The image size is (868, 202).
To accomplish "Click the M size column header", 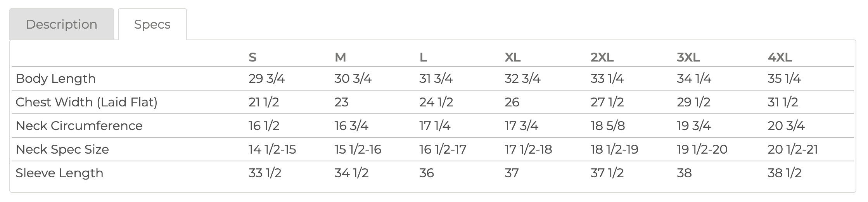I will pos(340,57).
